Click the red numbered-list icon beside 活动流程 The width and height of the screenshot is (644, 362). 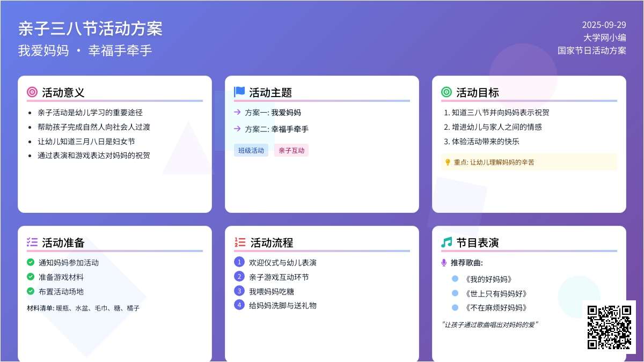click(x=240, y=242)
